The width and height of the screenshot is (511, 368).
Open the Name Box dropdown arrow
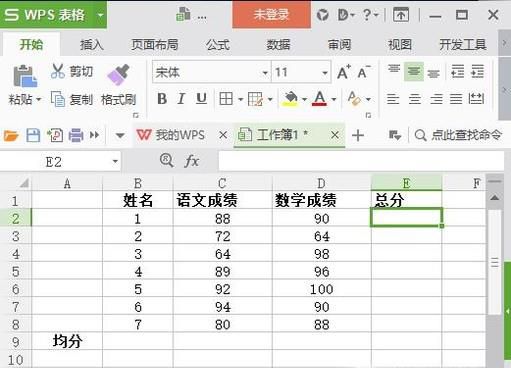pyautogui.click(x=115, y=162)
